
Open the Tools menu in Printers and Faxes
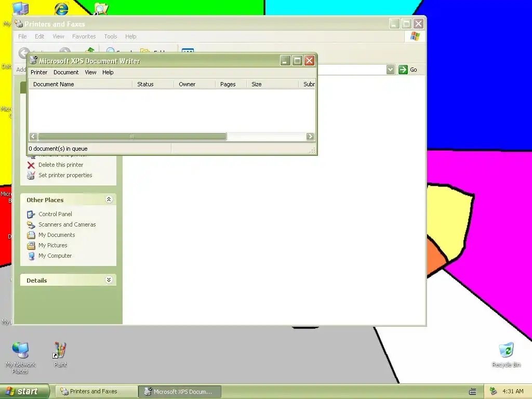coord(111,36)
